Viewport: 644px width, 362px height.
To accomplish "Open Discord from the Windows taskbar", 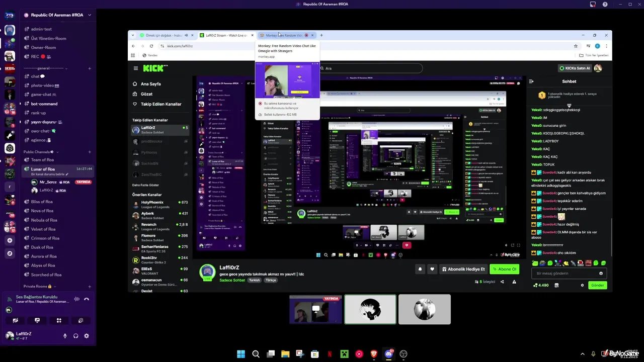I will click(x=388, y=354).
